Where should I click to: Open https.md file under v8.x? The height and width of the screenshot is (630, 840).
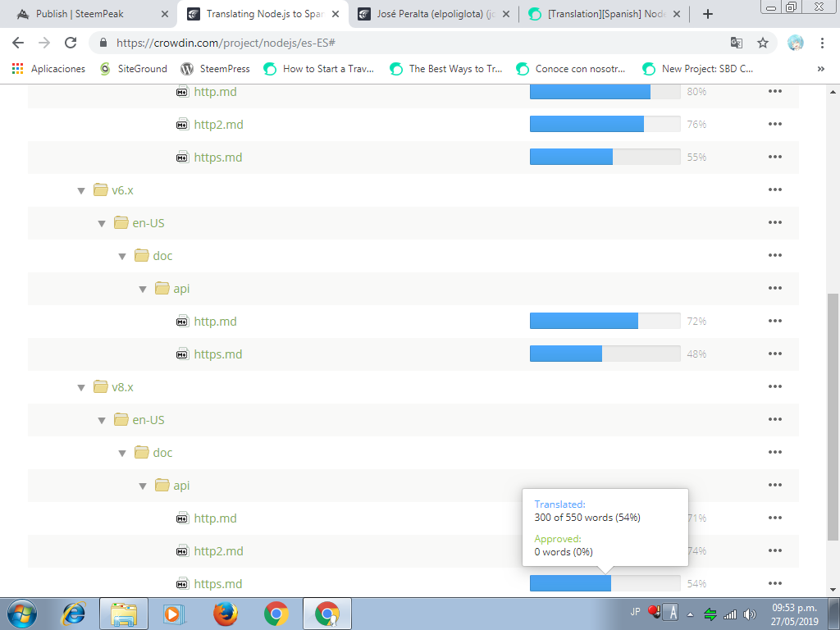click(217, 584)
